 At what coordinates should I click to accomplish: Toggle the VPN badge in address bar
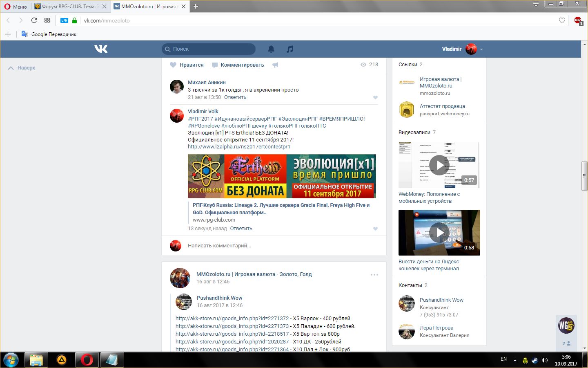tap(64, 20)
